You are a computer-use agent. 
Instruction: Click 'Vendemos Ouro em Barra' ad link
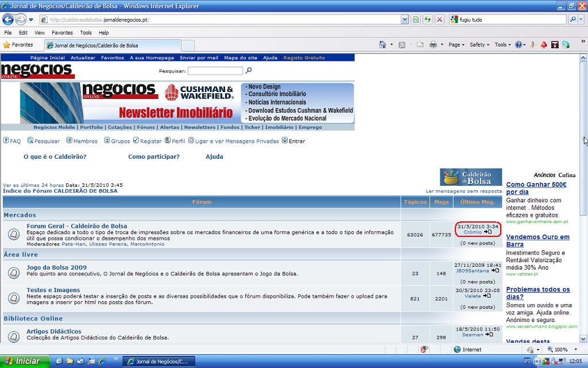(537, 241)
